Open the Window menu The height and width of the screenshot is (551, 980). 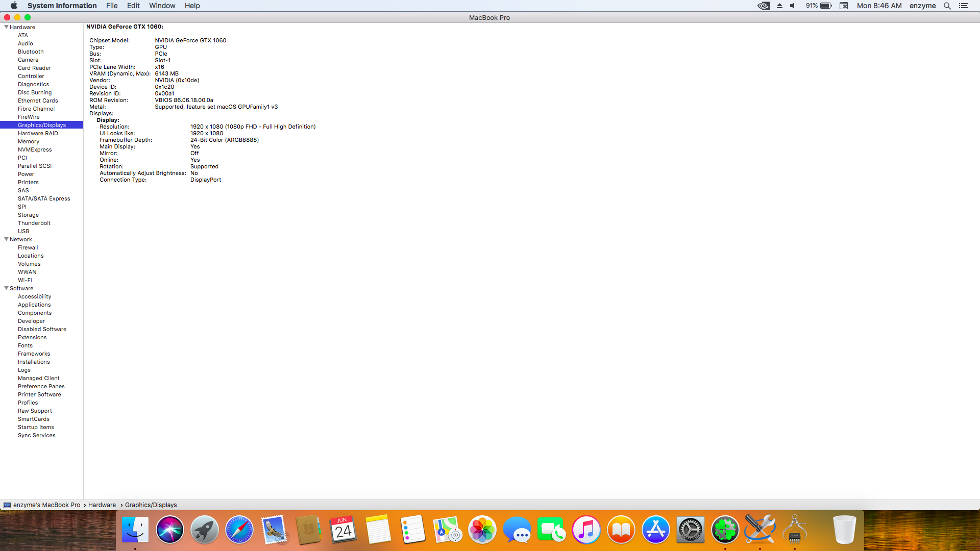click(x=162, y=6)
